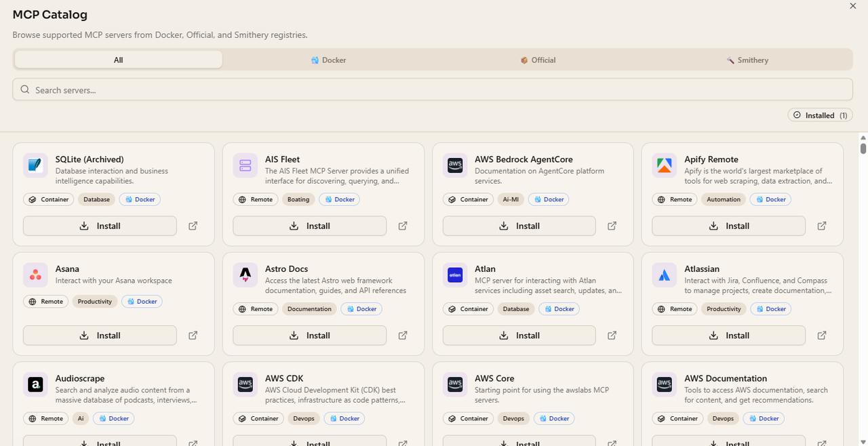This screenshot has width=868, height=446.
Task: Switch to the Docker registry tab
Action: [x=328, y=60]
